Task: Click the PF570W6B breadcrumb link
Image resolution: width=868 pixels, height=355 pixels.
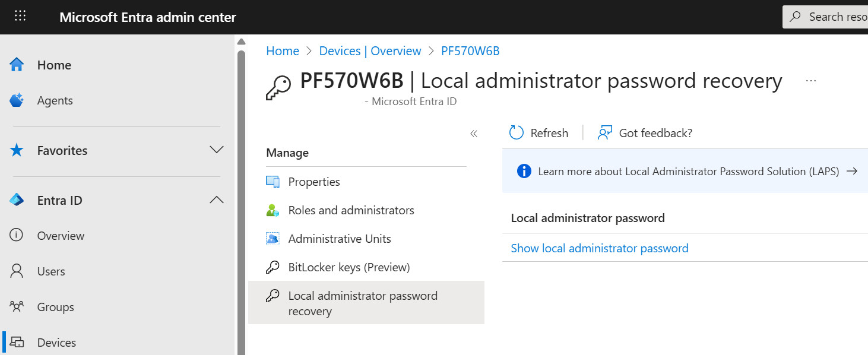Action: click(x=470, y=51)
